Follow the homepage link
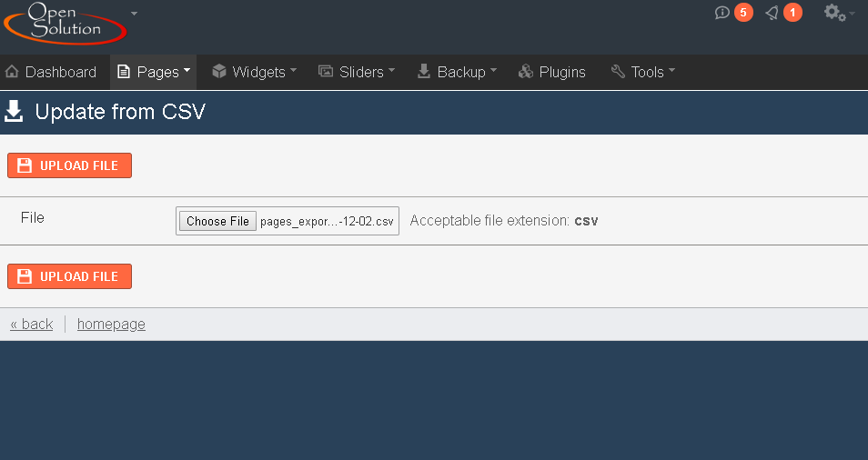868x460 pixels. 111,324
